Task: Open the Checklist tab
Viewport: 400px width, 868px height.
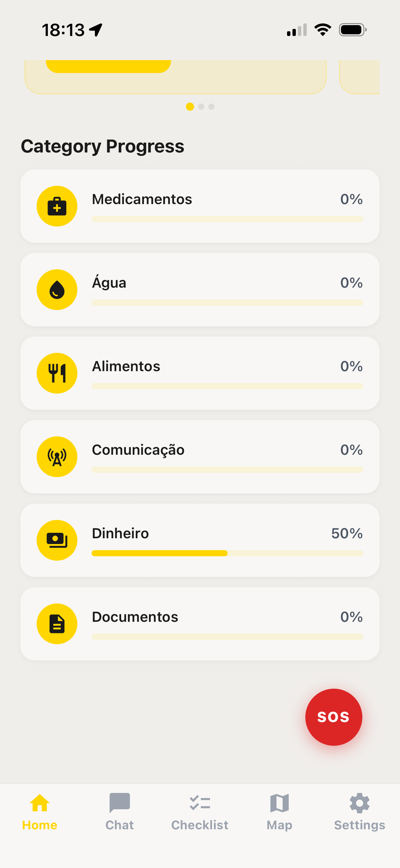Action: pyautogui.click(x=200, y=811)
